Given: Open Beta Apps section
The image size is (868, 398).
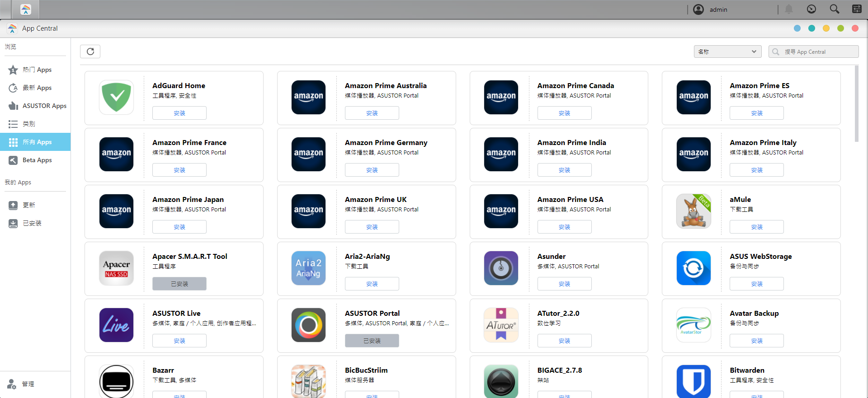Looking at the screenshot, I should click(35, 160).
